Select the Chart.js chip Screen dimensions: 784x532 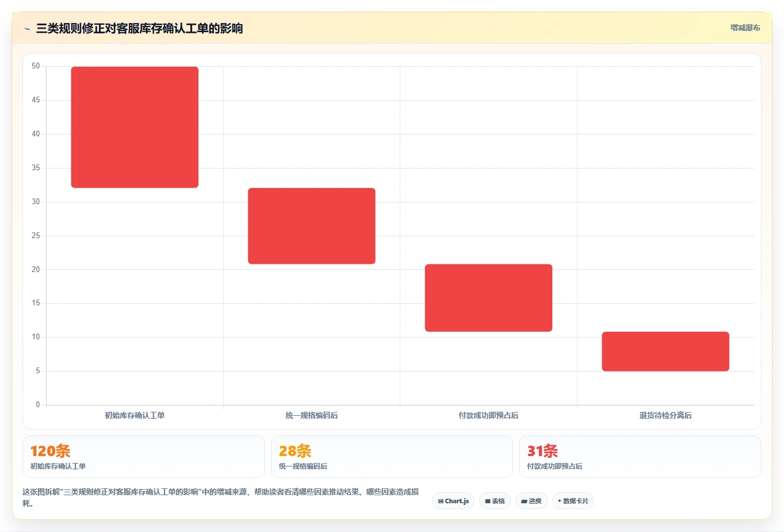click(453, 501)
